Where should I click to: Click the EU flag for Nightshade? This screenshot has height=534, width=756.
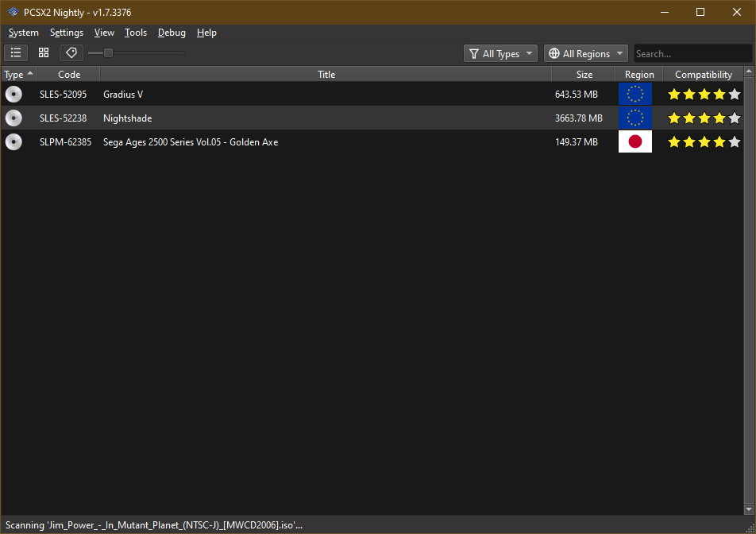pos(635,118)
